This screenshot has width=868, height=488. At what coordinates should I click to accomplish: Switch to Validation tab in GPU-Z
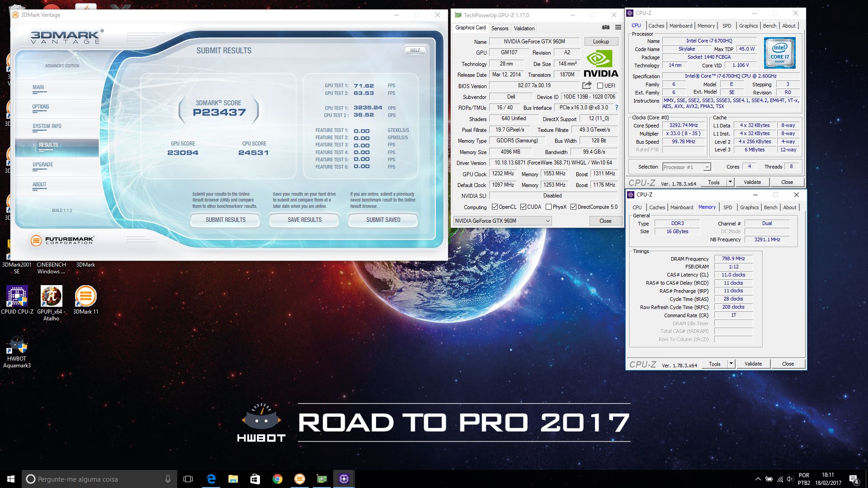click(524, 28)
